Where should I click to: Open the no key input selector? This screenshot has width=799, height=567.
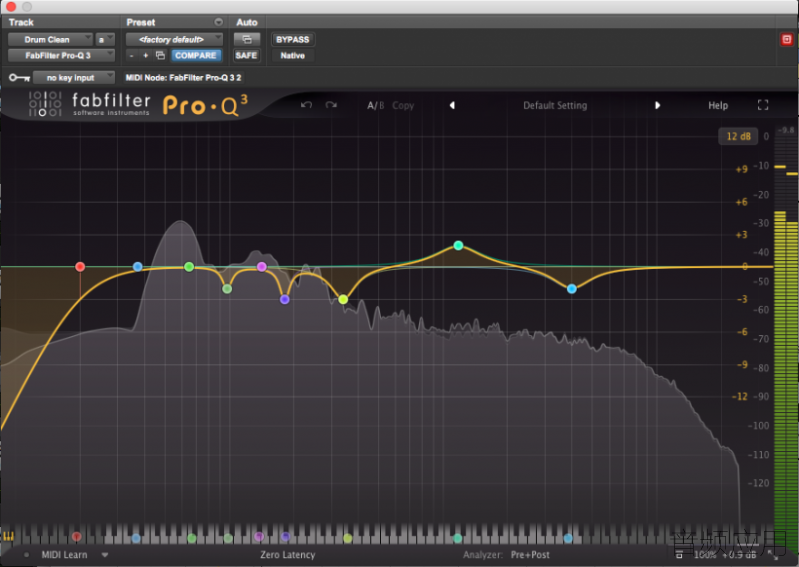tap(74, 77)
